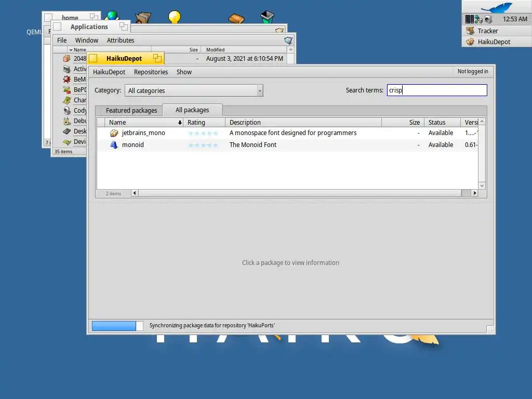Click the Available status for jetbrains_mono
The width and height of the screenshot is (532, 399).
click(x=441, y=133)
